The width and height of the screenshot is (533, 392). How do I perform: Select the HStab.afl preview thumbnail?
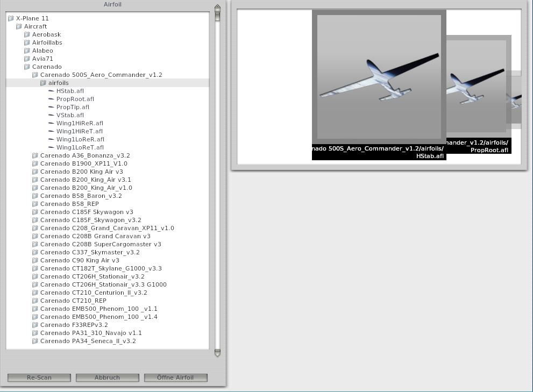coord(379,77)
